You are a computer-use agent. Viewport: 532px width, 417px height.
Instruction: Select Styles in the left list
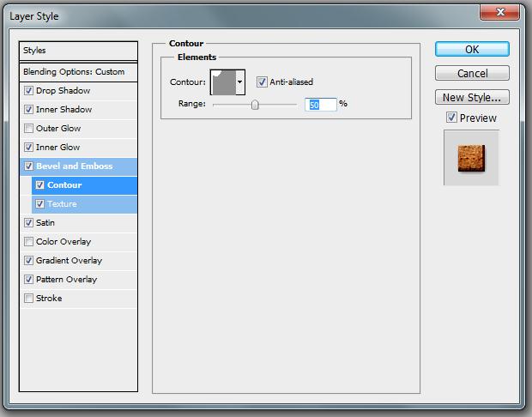79,51
